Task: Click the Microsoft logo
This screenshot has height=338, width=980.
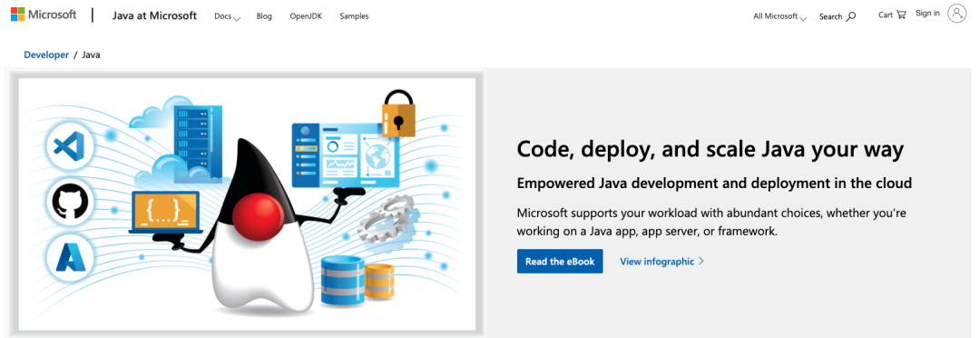Action: point(44,15)
